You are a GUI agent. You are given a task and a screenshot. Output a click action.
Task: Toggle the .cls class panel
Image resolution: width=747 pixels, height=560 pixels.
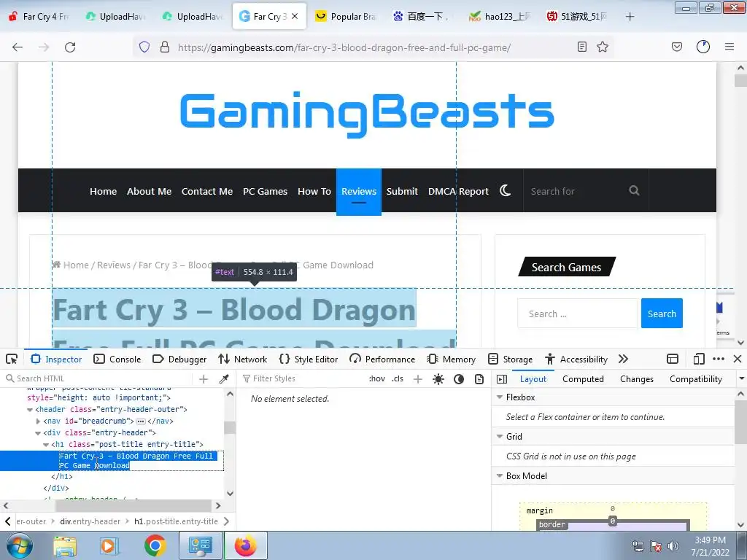pyautogui.click(x=398, y=378)
